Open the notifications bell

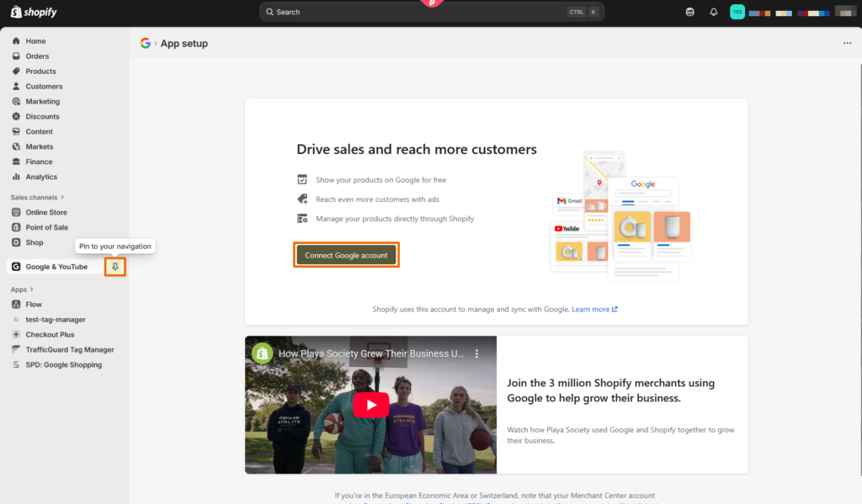(x=714, y=12)
